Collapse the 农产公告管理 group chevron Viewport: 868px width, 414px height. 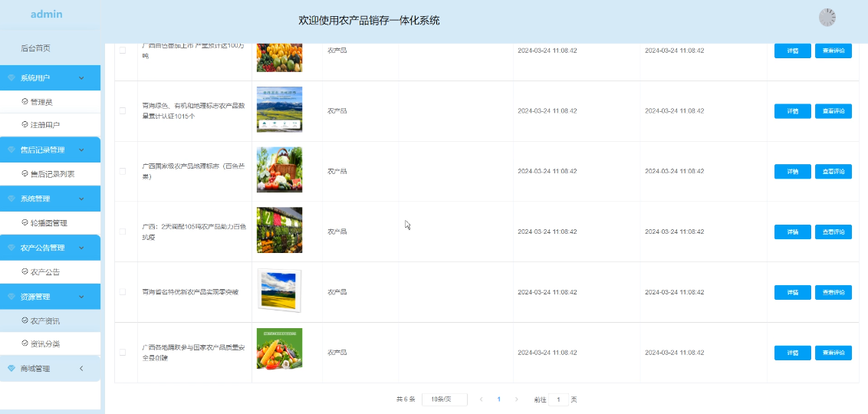click(81, 248)
